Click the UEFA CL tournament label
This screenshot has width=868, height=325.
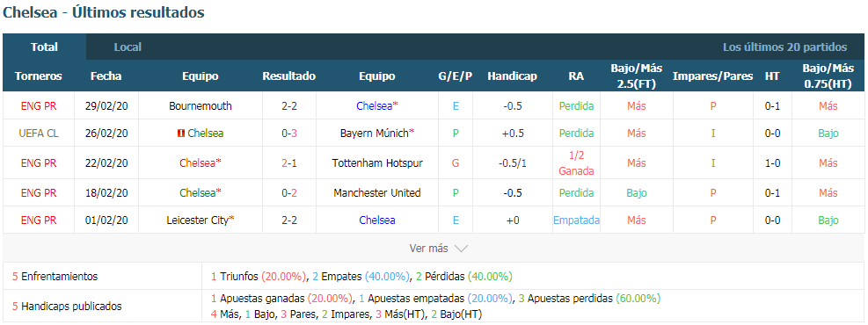point(38,133)
